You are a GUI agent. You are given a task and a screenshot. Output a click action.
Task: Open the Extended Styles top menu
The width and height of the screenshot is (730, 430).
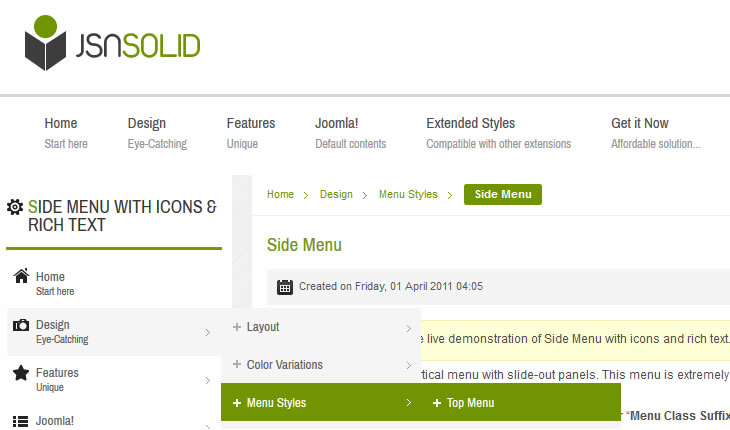470,124
